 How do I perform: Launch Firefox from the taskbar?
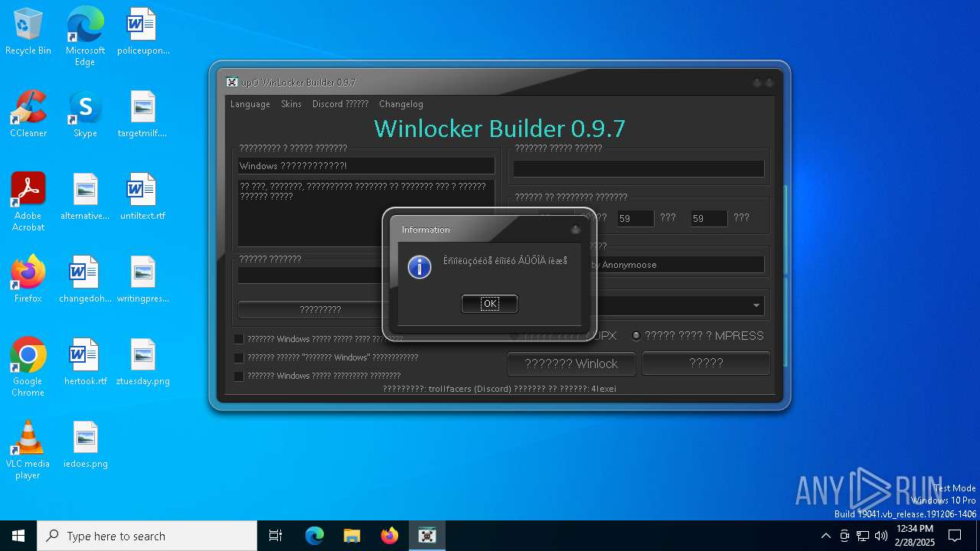tap(390, 536)
